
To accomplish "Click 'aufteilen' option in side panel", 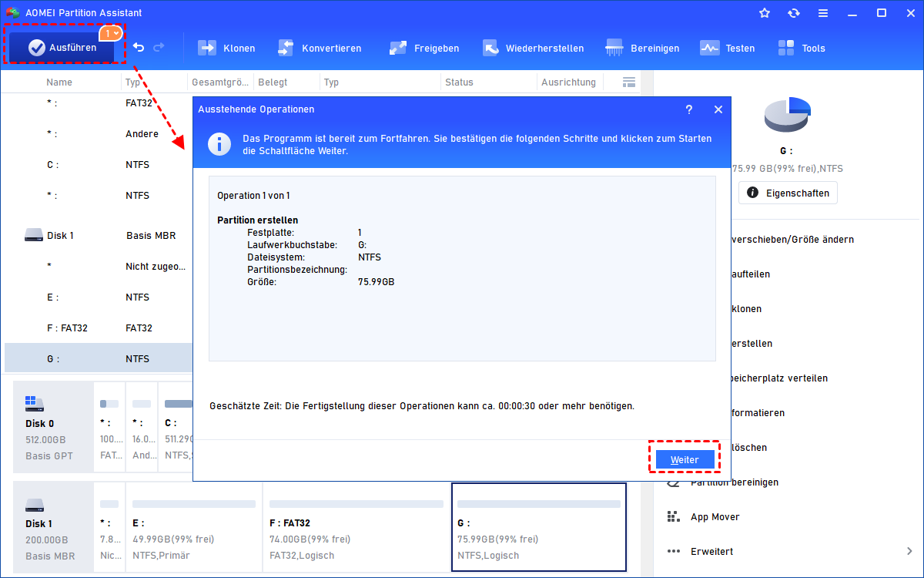I will coord(751,274).
